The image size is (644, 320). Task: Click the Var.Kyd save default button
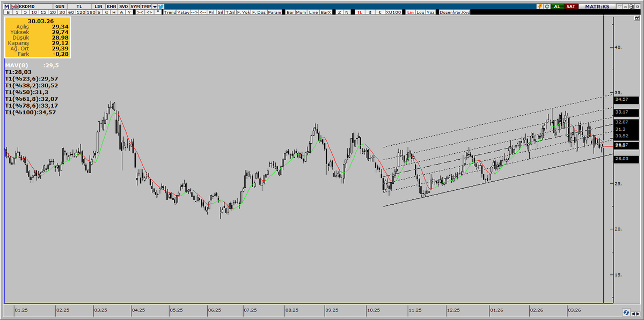pyautogui.click(x=462, y=12)
